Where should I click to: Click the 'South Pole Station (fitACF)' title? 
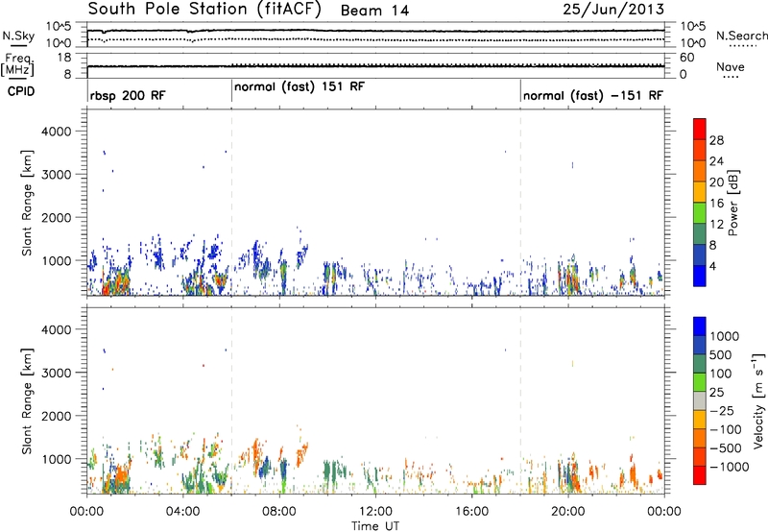coord(204,10)
